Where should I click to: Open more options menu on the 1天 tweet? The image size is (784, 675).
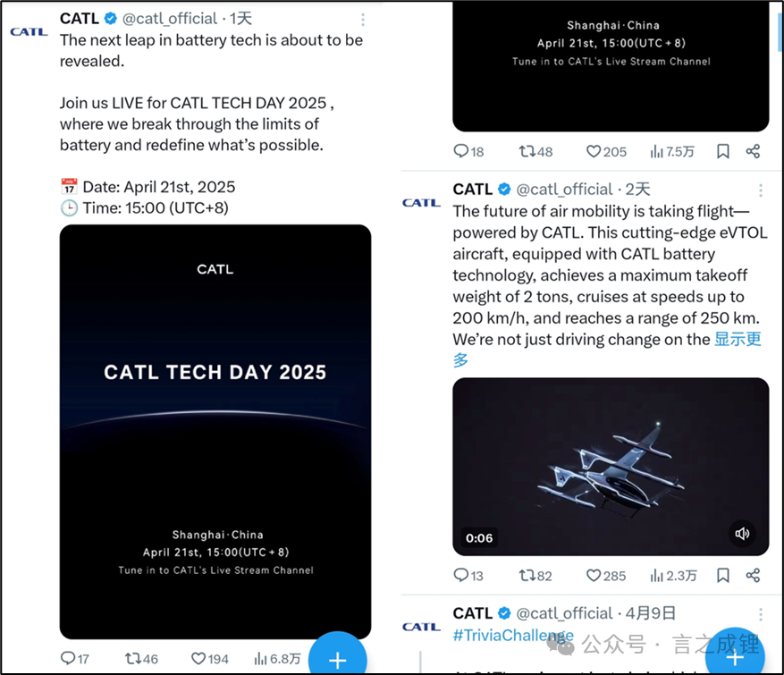363,20
